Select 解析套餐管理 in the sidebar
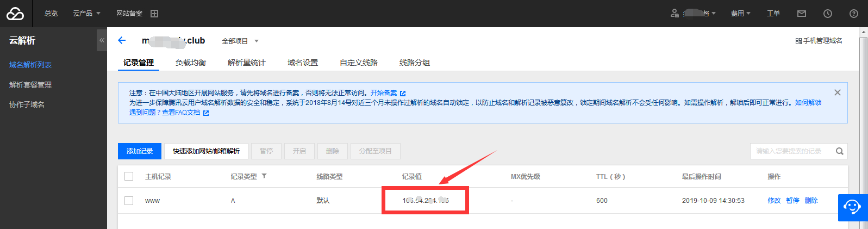The height and width of the screenshot is (229, 868). tap(30, 85)
